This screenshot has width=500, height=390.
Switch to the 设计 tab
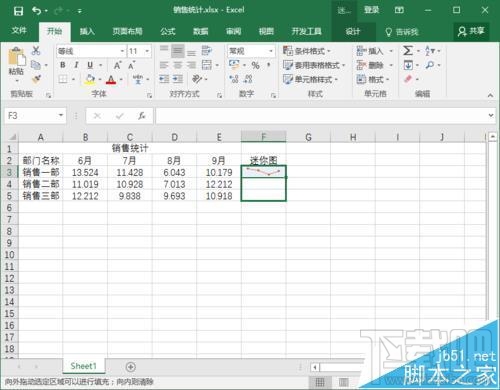[x=353, y=31]
